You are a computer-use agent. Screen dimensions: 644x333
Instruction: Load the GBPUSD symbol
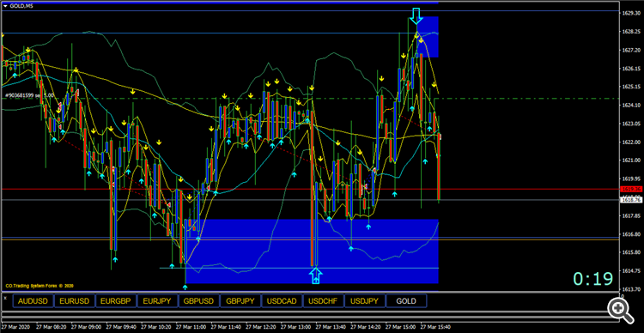coord(199,301)
